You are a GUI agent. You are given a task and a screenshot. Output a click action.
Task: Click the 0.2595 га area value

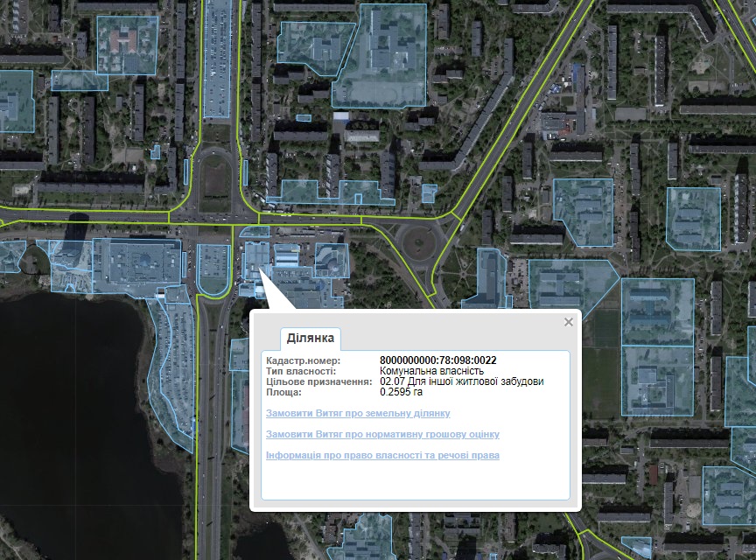(x=401, y=392)
